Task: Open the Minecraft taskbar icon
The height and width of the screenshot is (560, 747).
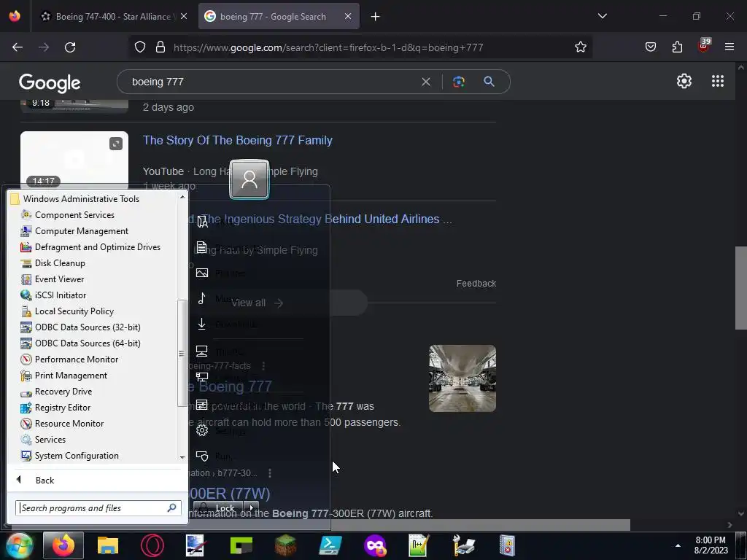Action: point(285,545)
